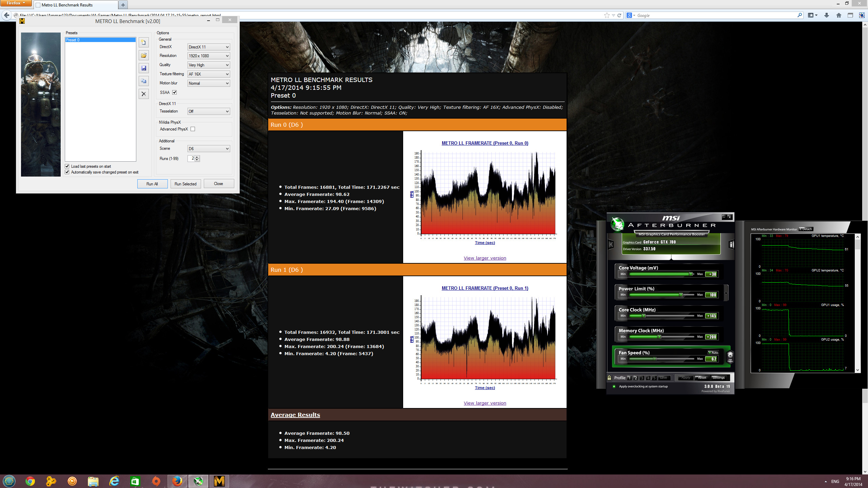The width and height of the screenshot is (868, 488).
Task: Toggle Load last presets on start
Action: coord(67,166)
